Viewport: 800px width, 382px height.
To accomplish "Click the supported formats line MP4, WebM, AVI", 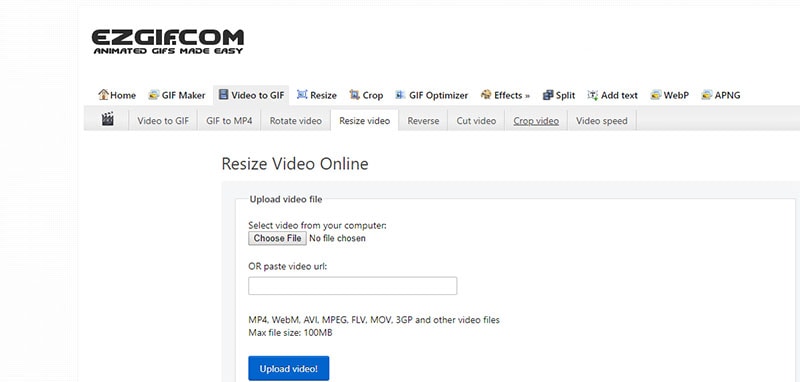I will click(374, 320).
